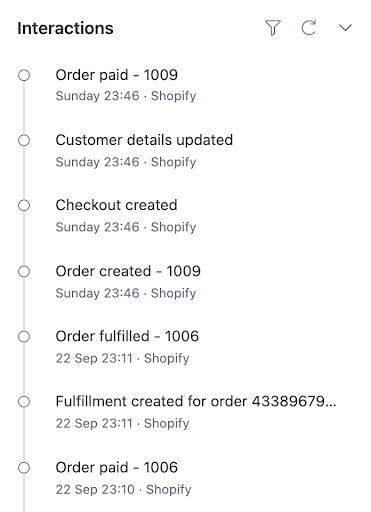The height and width of the screenshot is (512, 371).
Task: Click the timeline circle for Order paid 1009
Action: 24,75
